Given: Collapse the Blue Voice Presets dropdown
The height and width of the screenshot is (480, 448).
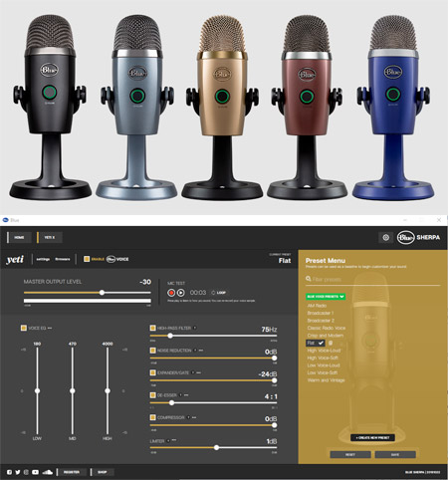Looking at the screenshot, I should pos(326,297).
